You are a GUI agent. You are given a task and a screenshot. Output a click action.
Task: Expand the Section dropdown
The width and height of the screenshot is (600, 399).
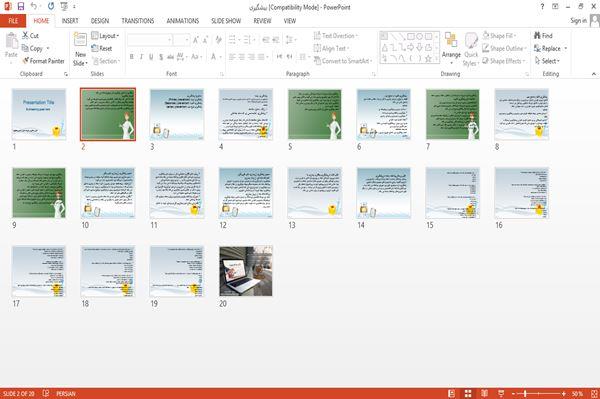pyautogui.click(x=106, y=61)
